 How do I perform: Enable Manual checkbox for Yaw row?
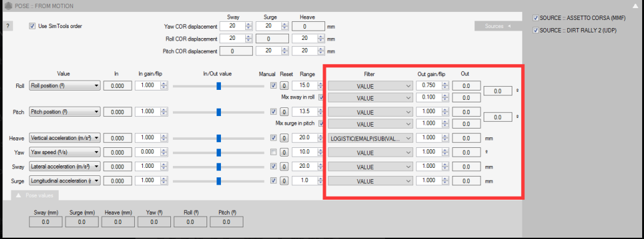coord(273,152)
